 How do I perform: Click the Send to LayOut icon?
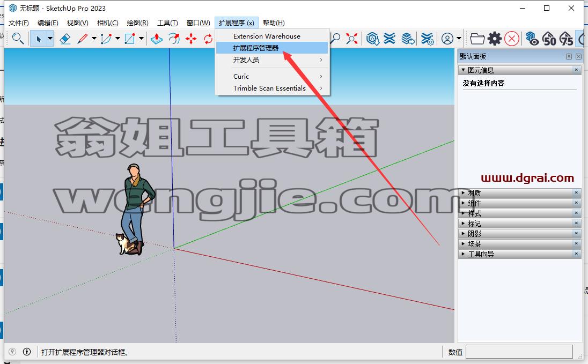pyautogui.click(x=408, y=38)
